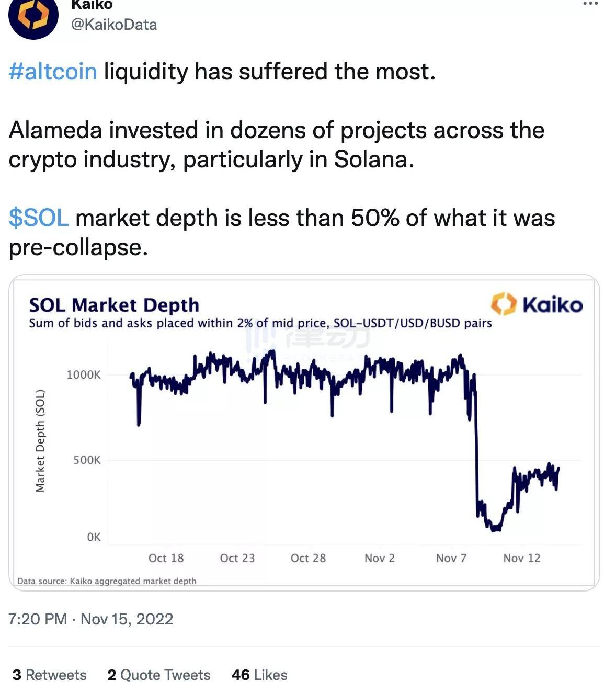View the 2 Quote Tweets list
Image resolution: width=616 pixels, height=682 pixels.
[158, 675]
